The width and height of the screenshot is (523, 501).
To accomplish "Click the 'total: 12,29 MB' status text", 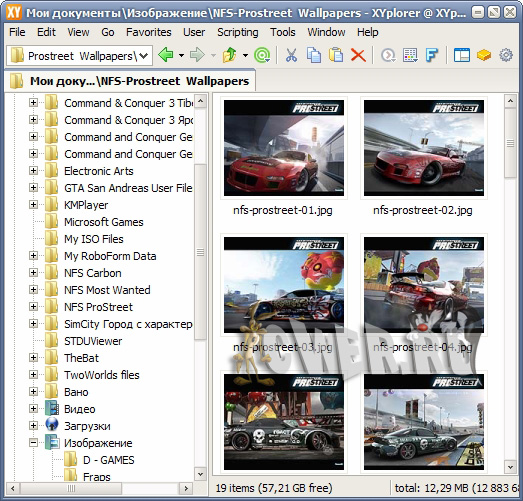I will [431, 488].
